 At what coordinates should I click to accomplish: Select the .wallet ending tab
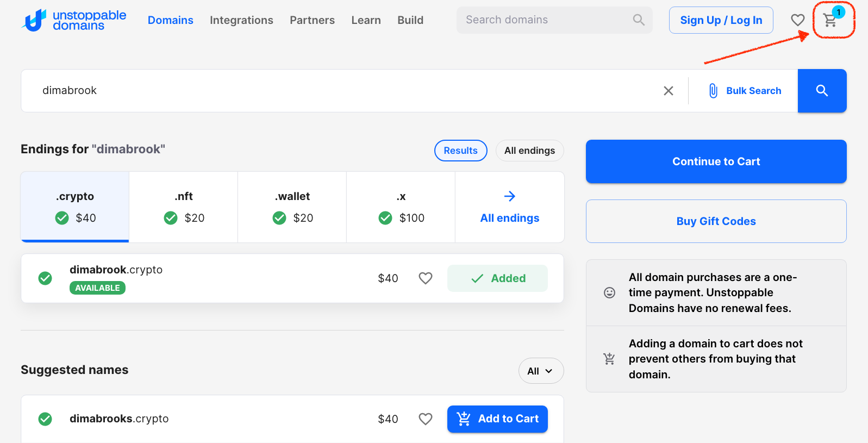pos(292,207)
